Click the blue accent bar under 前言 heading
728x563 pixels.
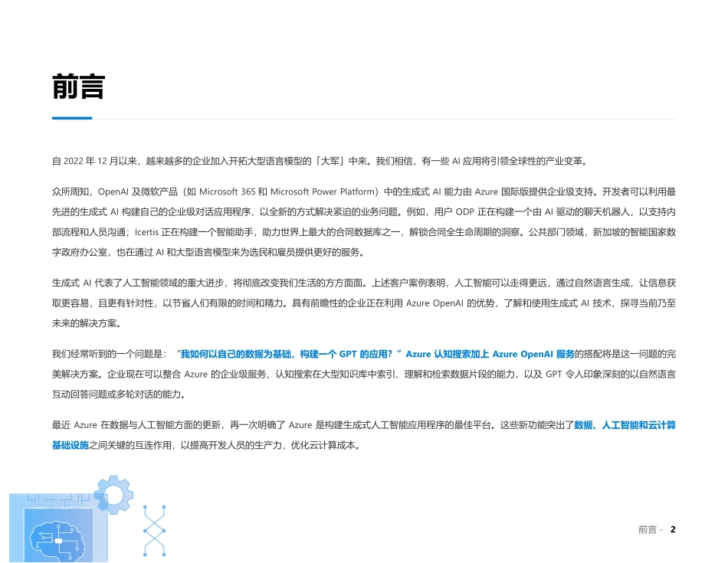click(x=71, y=119)
